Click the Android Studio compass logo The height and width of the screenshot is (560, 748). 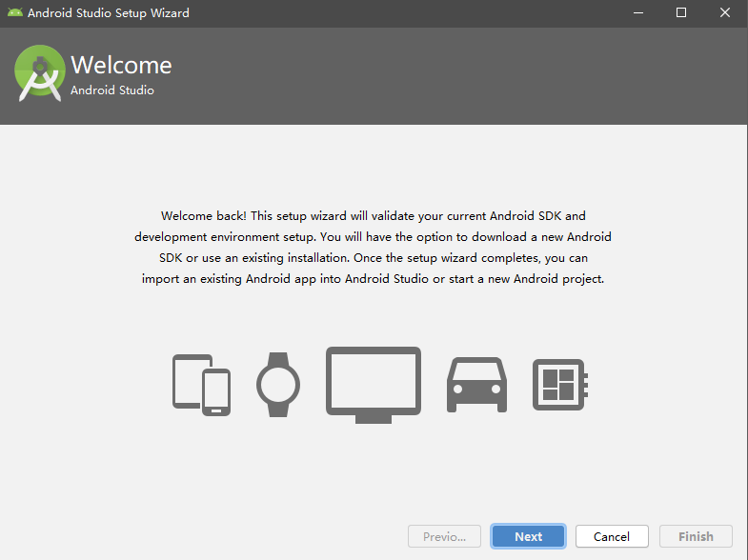(40, 73)
